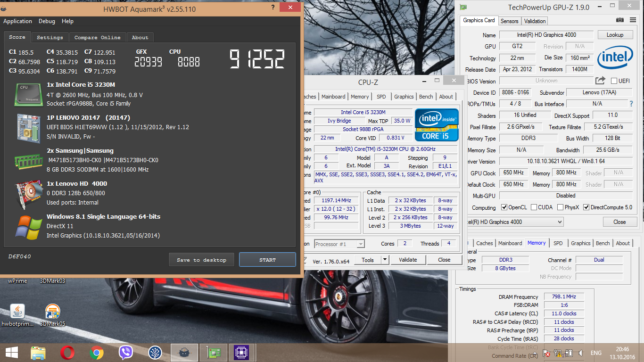Switch to Validation tab in GPU-Z

pyautogui.click(x=535, y=21)
